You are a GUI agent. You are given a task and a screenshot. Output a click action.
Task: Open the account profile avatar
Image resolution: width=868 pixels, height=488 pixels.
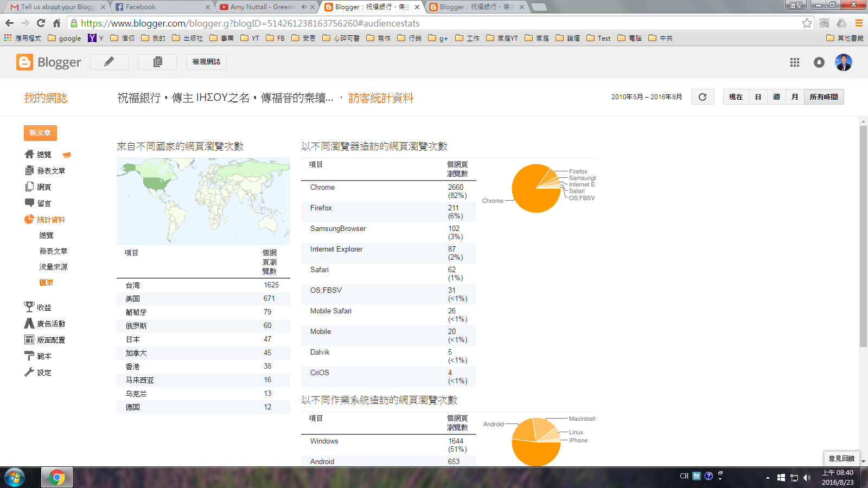(844, 62)
